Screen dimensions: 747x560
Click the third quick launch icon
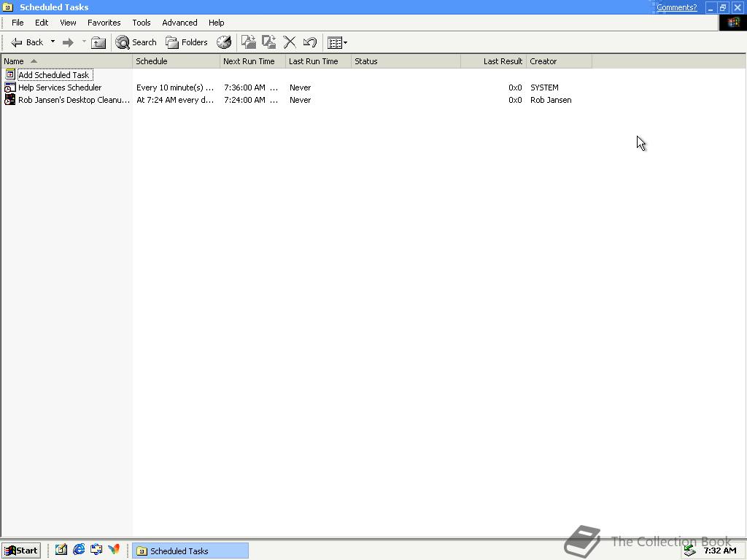[x=96, y=550]
